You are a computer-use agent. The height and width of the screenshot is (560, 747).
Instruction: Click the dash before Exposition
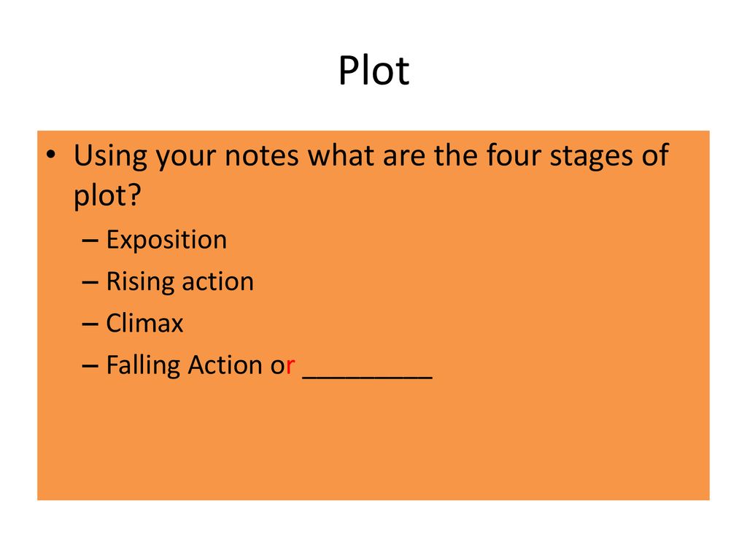pyautogui.click(x=90, y=241)
